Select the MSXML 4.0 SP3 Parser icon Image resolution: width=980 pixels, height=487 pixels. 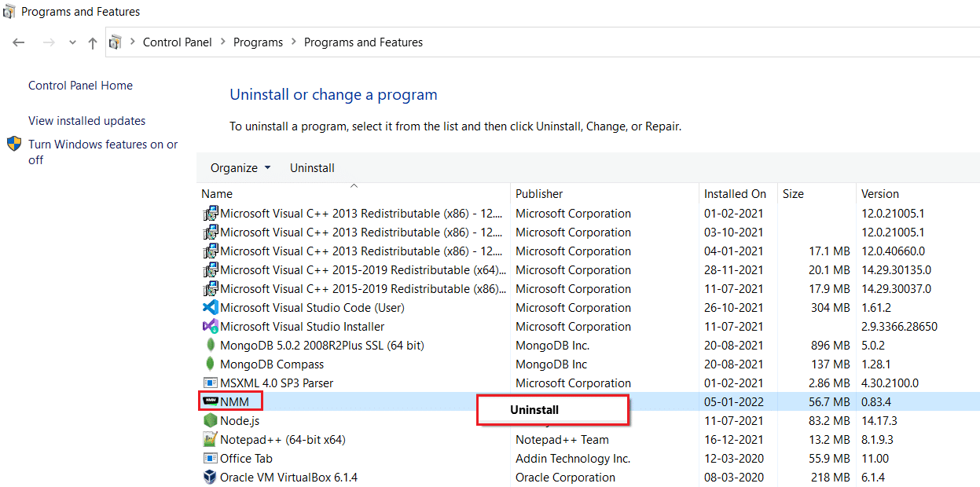tap(210, 383)
